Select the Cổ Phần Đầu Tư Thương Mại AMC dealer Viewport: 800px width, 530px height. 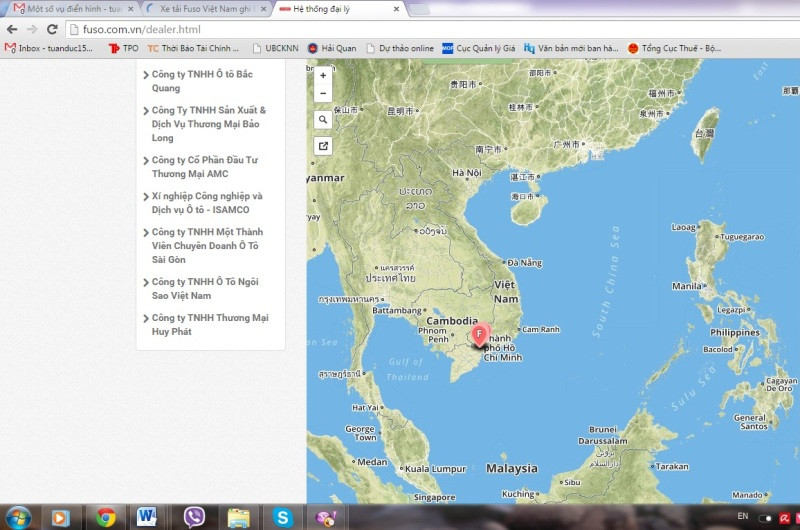click(x=203, y=167)
